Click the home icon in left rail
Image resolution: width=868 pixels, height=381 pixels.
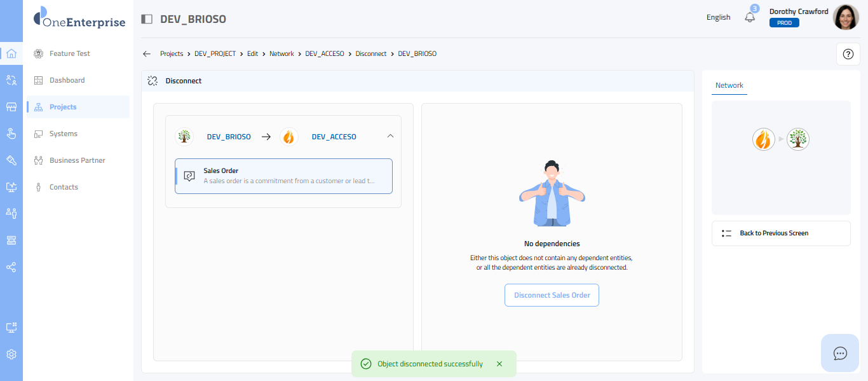(x=11, y=53)
